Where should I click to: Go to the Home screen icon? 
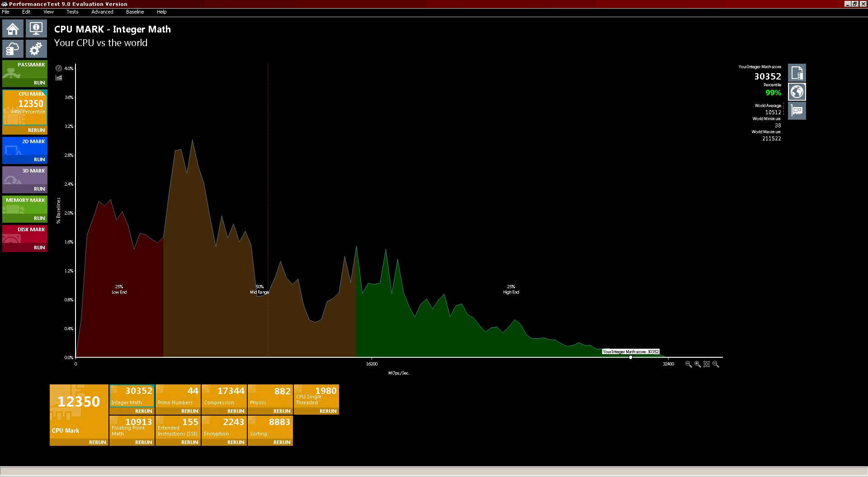(x=13, y=29)
